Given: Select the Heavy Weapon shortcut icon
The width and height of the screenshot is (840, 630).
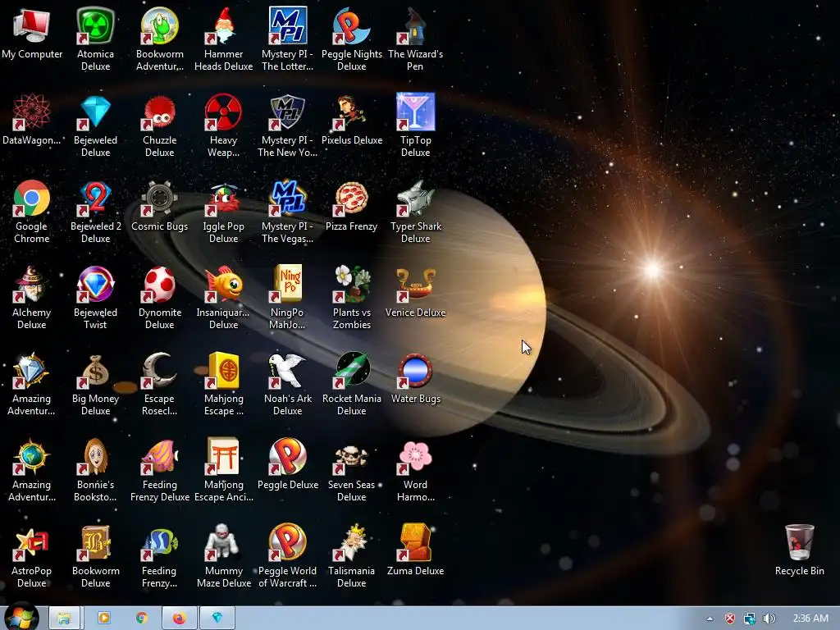Looking at the screenshot, I should click(x=223, y=112).
